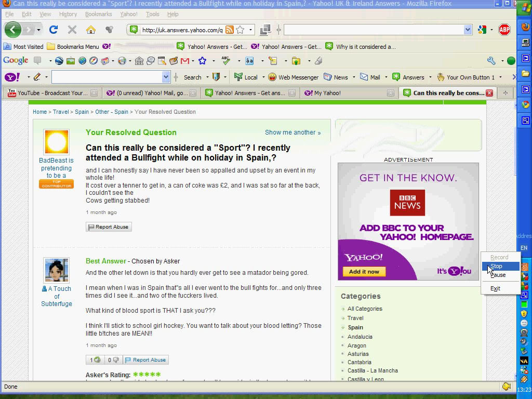Open the Andalucia category link
The width and height of the screenshot is (532, 399).
coord(360,337)
